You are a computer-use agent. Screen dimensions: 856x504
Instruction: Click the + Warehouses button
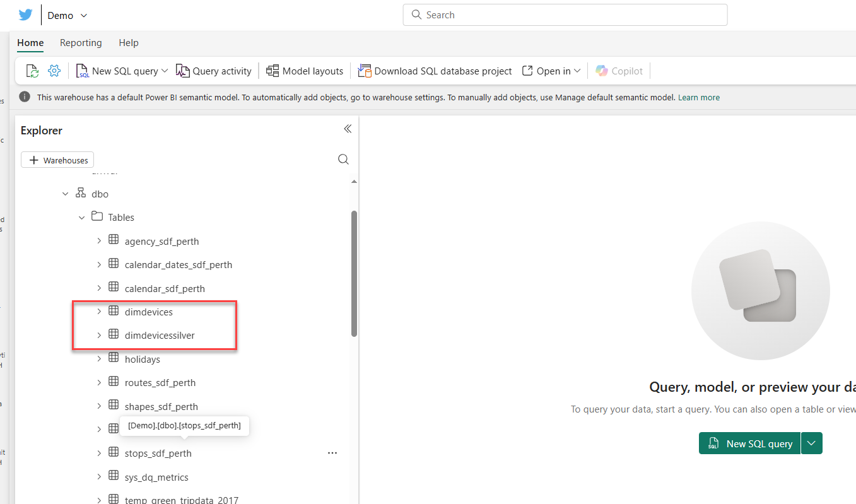click(57, 160)
